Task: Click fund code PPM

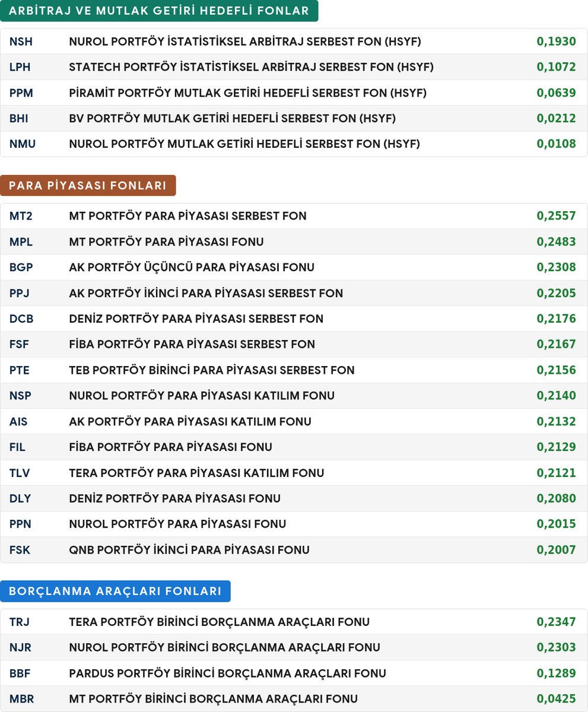Action: click(x=21, y=93)
